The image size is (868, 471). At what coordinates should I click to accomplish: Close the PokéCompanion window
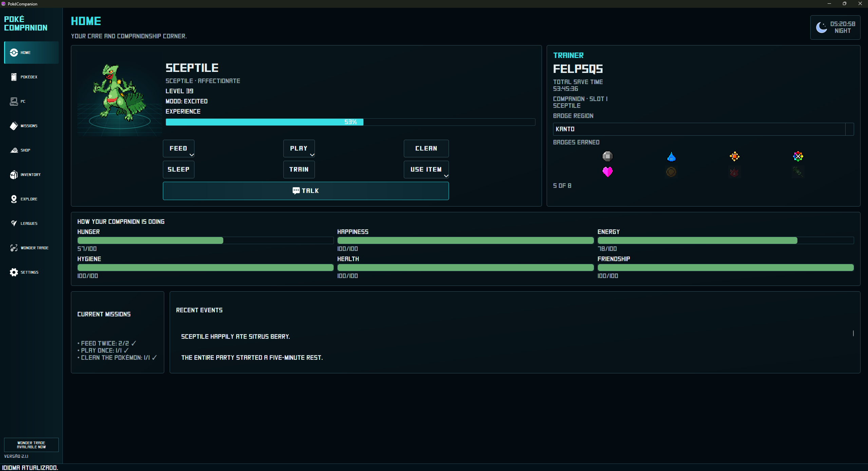[x=860, y=4]
